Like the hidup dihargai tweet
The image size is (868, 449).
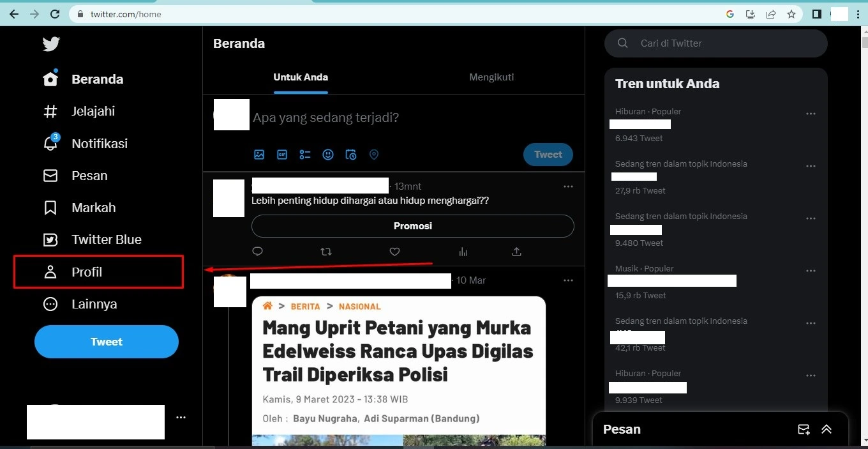(x=394, y=252)
